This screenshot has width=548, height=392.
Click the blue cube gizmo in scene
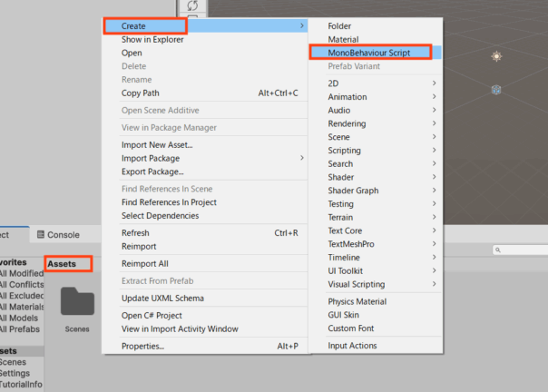496,90
